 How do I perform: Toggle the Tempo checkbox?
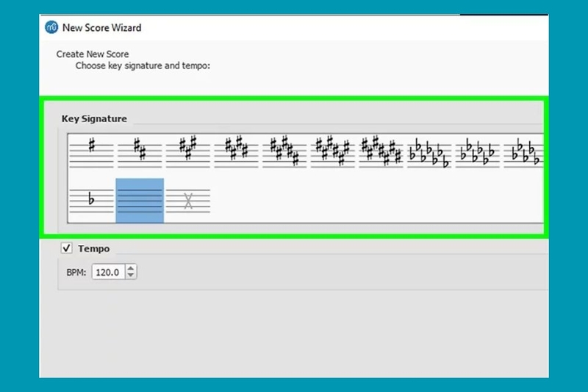tap(67, 248)
